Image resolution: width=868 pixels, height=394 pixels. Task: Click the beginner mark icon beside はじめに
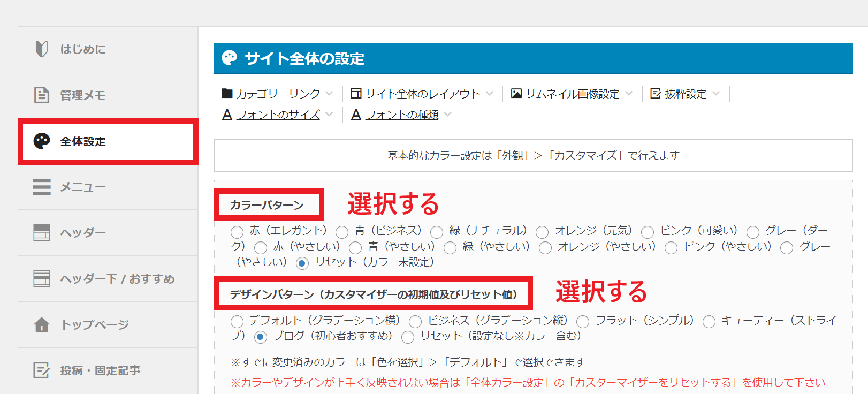click(42, 49)
